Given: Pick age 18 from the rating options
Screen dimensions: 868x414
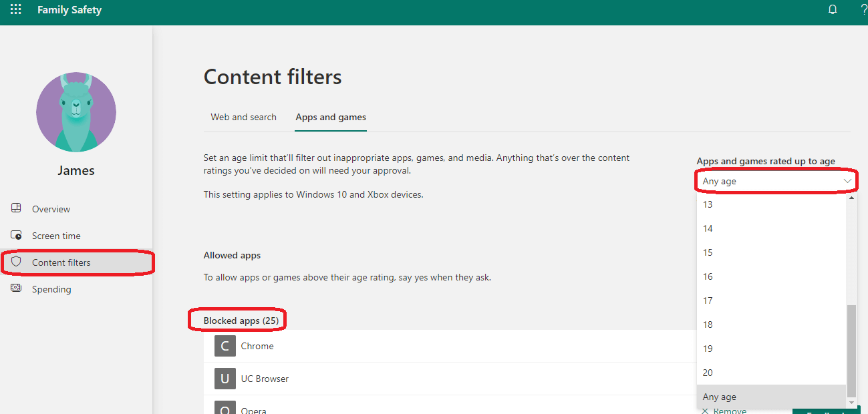Looking at the screenshot, I should coord(708,325).
